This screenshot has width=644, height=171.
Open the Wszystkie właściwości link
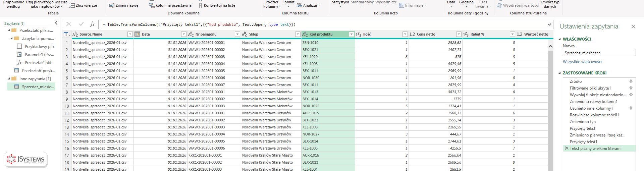click(x=582, y=62)
